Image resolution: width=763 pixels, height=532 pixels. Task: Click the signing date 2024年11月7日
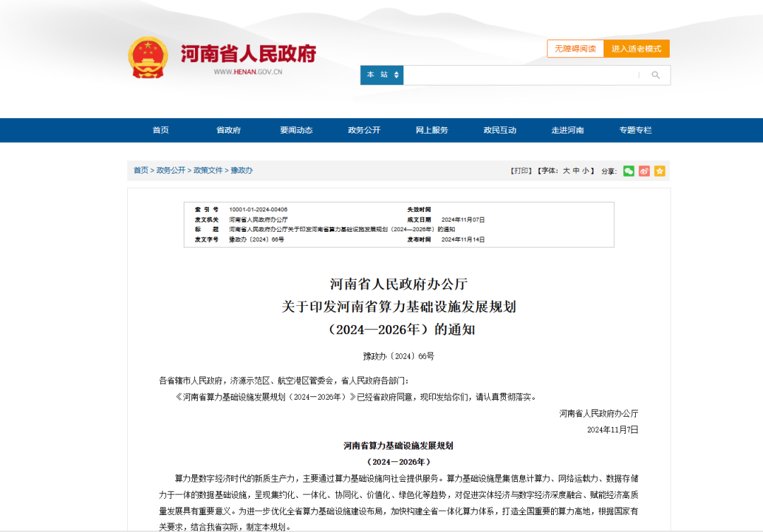point(613,430)
